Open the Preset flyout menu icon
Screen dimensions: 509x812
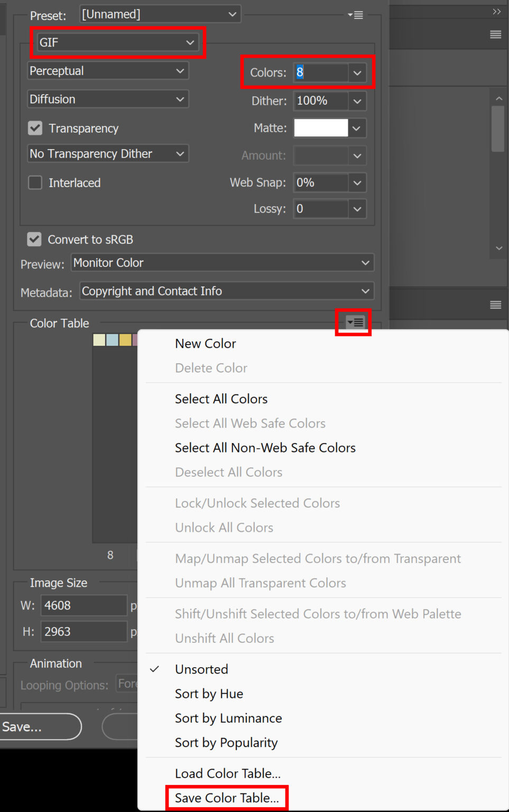pyautogui.click(x=356, y=15)
